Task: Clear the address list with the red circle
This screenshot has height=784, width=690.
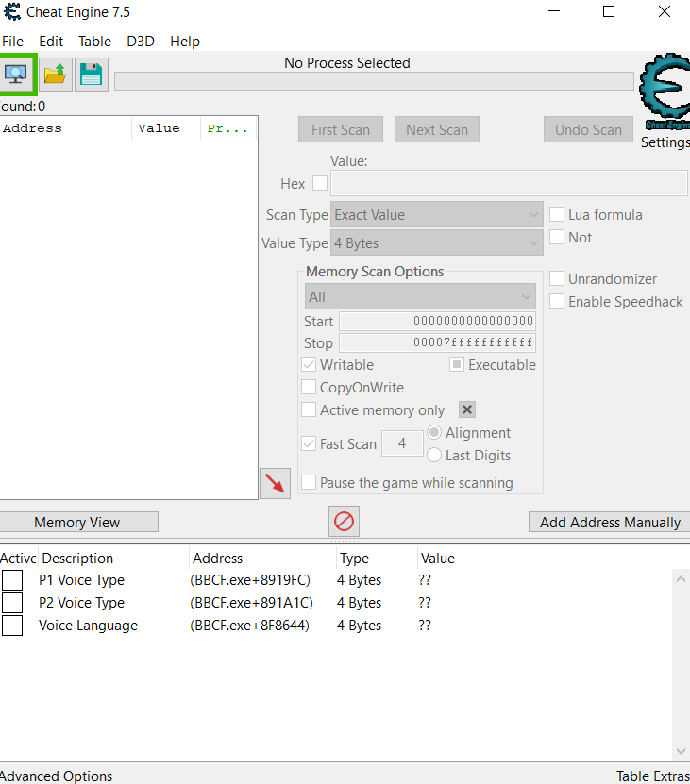Action: pos(344,521)
